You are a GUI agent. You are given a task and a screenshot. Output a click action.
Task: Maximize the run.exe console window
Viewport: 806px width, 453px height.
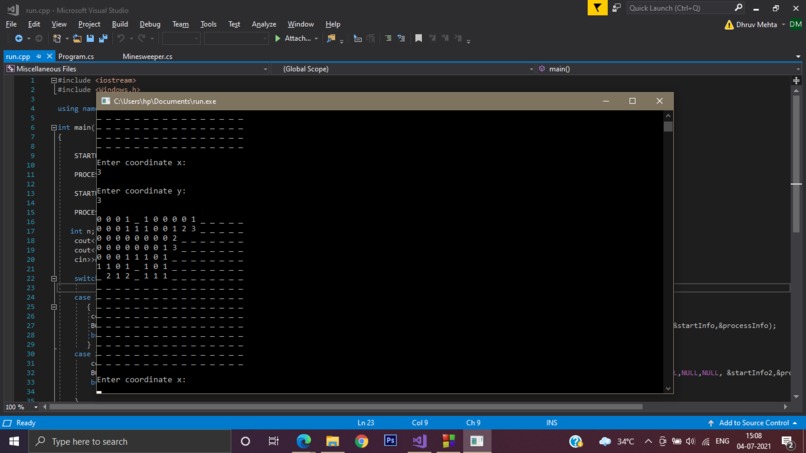click(632, 101)
